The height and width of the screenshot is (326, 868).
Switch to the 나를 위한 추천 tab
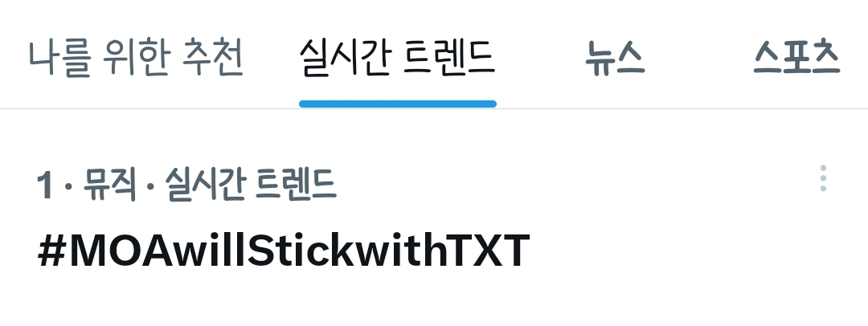pyautogui.click(x=136, y=58)
